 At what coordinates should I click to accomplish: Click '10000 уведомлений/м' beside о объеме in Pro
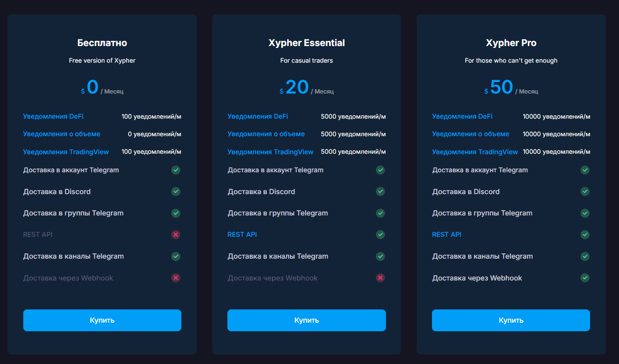557,134
